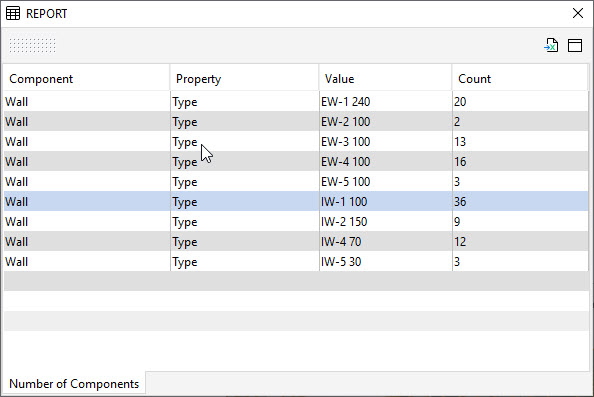The image size is (594, 397).
Task: Click the dotted toolbar grip handle
Action: click(x=33, y=45)
